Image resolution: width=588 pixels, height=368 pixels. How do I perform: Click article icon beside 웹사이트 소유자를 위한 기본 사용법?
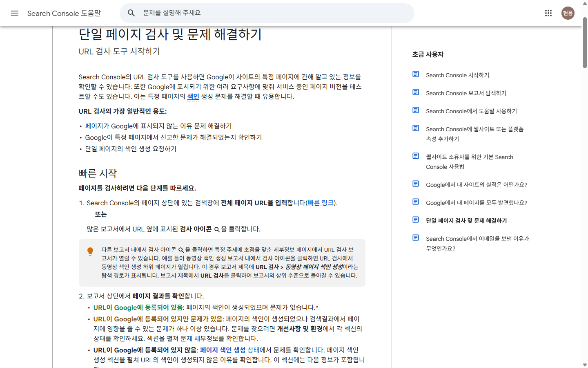pos(416,156)
